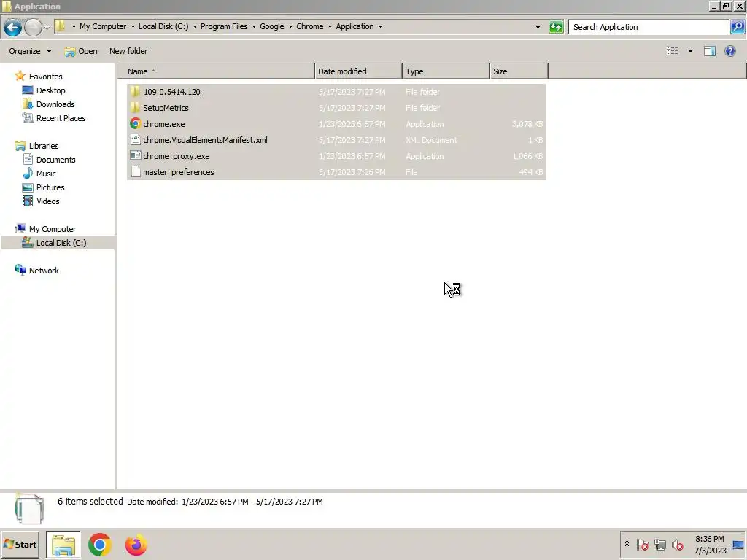Select the master_preferences file icon
This screenshot has width=747, height=560.
pos(135,172)
